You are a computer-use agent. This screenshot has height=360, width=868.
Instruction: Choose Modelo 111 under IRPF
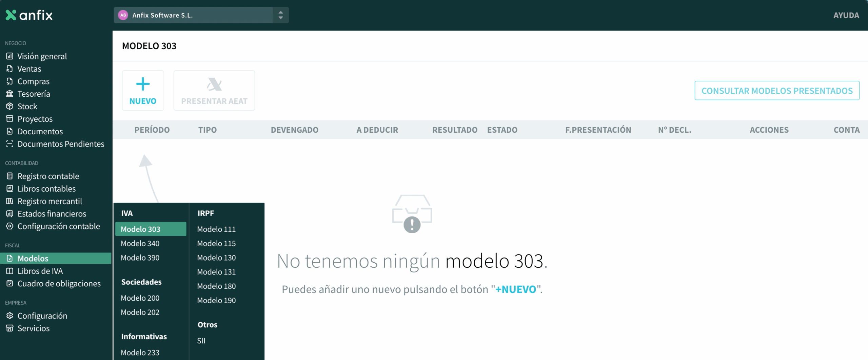point(216,229)
